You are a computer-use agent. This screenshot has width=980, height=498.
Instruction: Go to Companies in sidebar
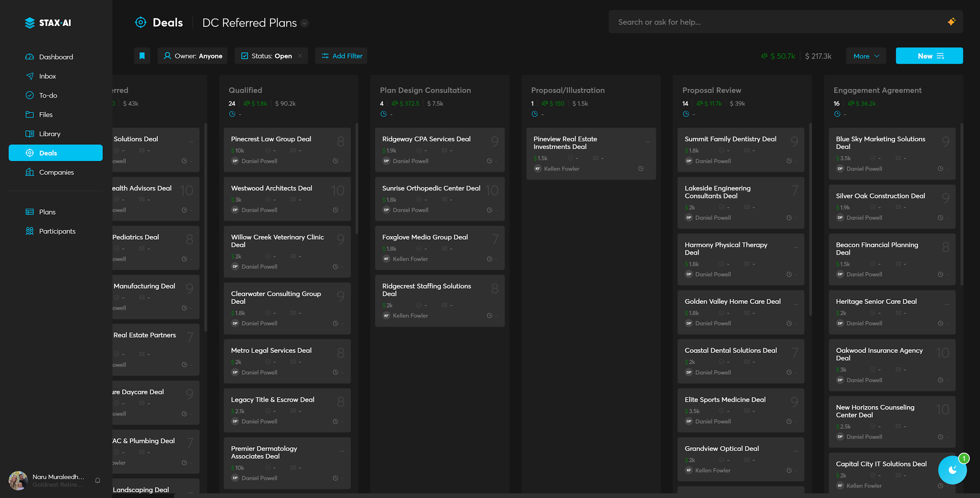tap(56, 172)
